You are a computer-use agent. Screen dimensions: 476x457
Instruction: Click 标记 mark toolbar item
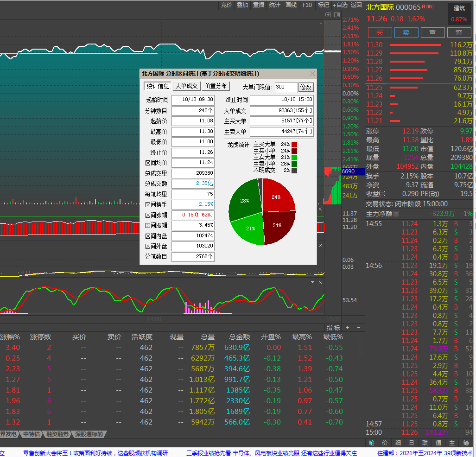click(324, 5)
